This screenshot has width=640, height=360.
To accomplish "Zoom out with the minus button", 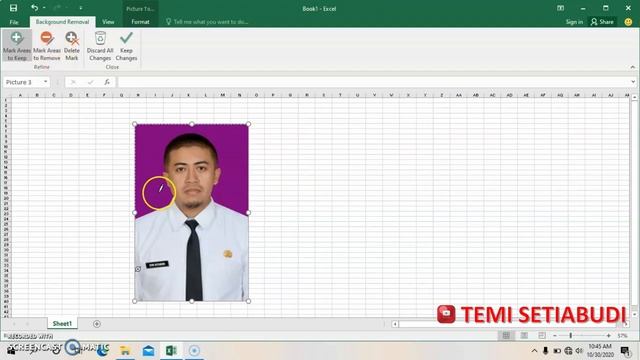I will pos(555,336).
